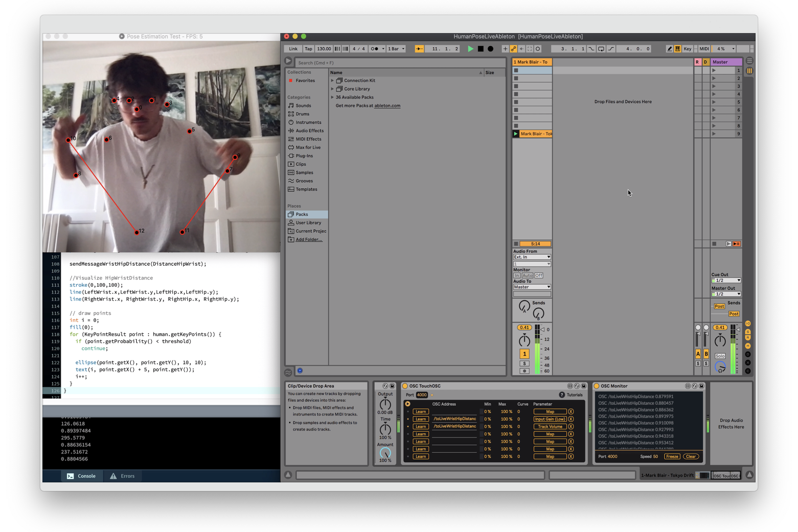Click the green Play button in transport

pyautogui.click(x=470, y=49)
